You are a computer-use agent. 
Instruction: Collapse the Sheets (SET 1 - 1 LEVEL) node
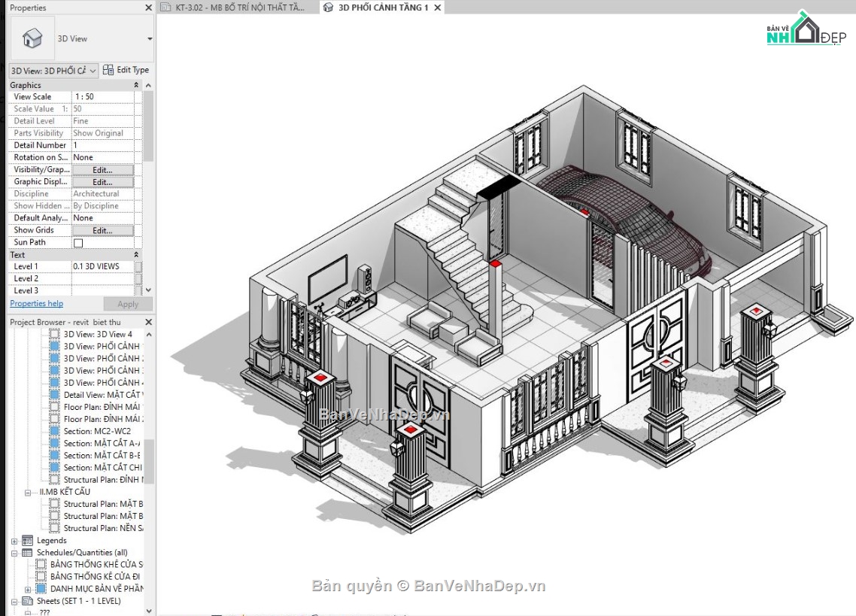(x=14, y=602)
